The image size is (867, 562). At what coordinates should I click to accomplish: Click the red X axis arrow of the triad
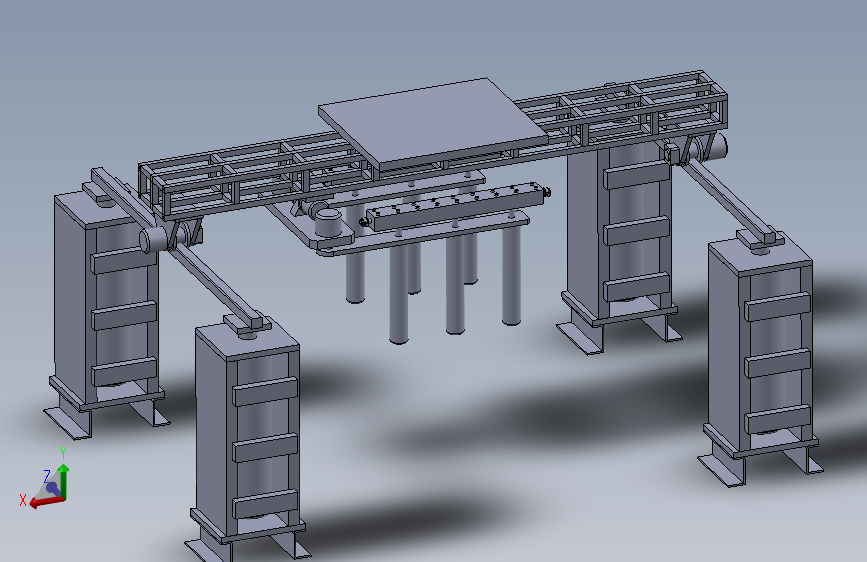click(45, 502)
